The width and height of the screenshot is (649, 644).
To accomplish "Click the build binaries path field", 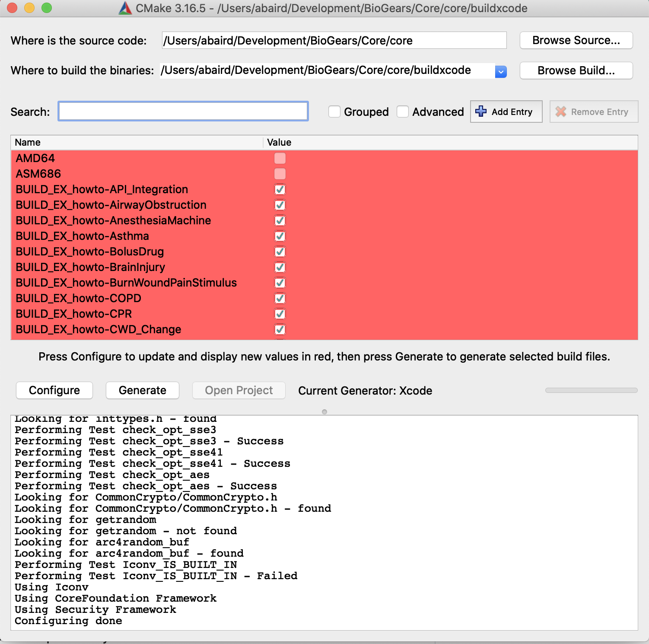I will click(328, 70).
